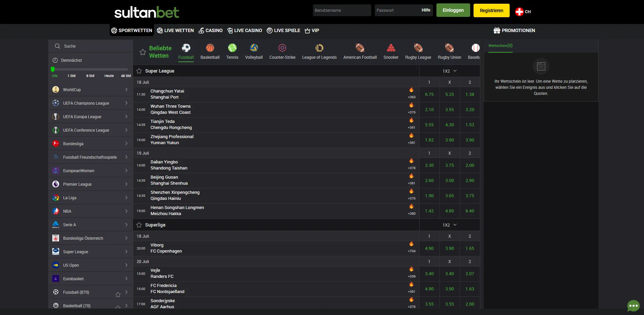Expand Bundesliga Österreich chevron
This screenshot has height=315, width=644.
click(126, 238)
